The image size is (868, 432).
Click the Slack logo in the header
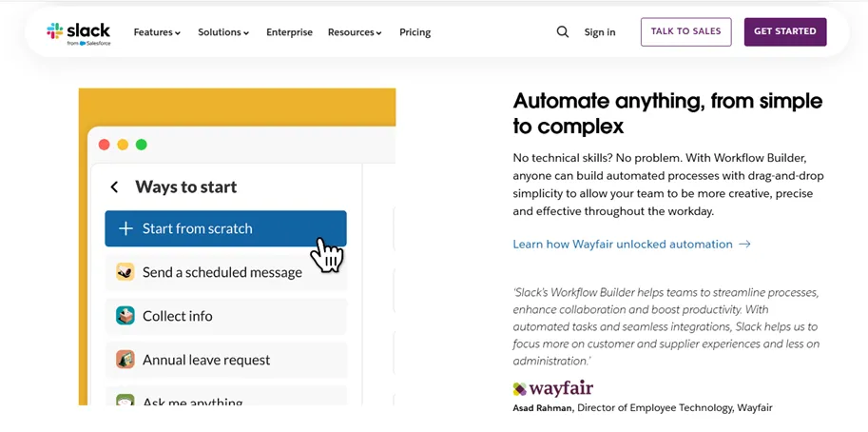79,32
